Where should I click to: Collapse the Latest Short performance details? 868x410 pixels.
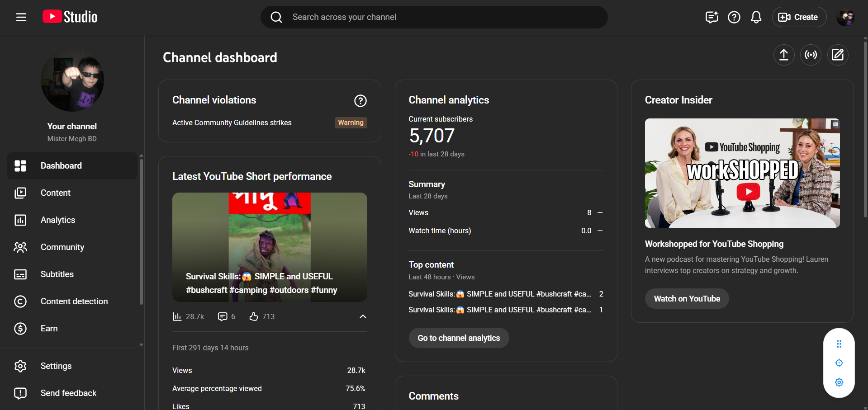coord(363,316)
